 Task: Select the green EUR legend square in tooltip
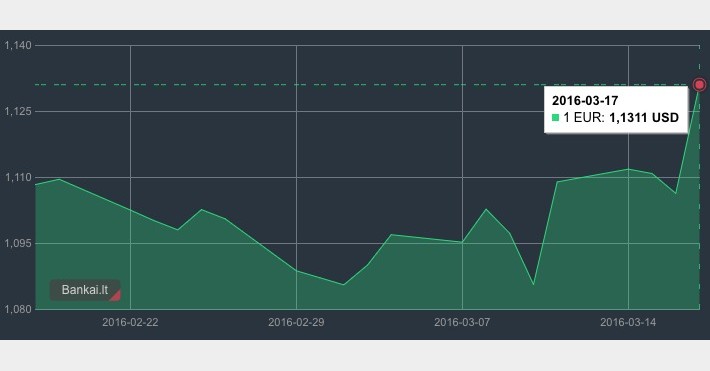tap(556, 118)
